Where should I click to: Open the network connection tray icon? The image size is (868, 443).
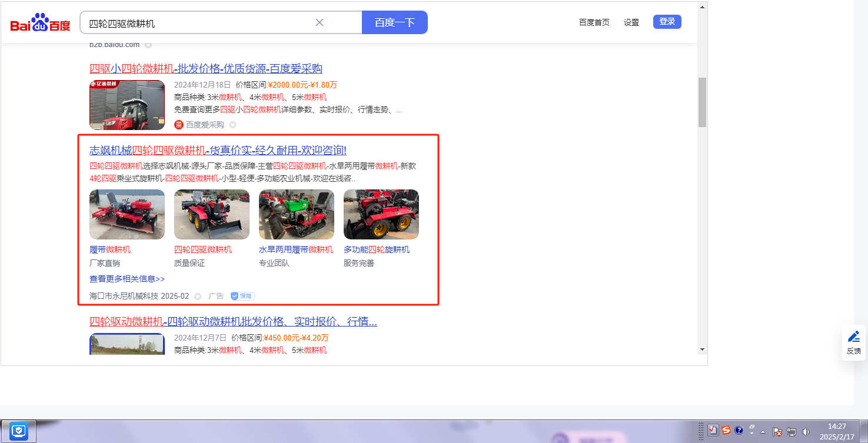pyautogui.click(x=791, y=431)
